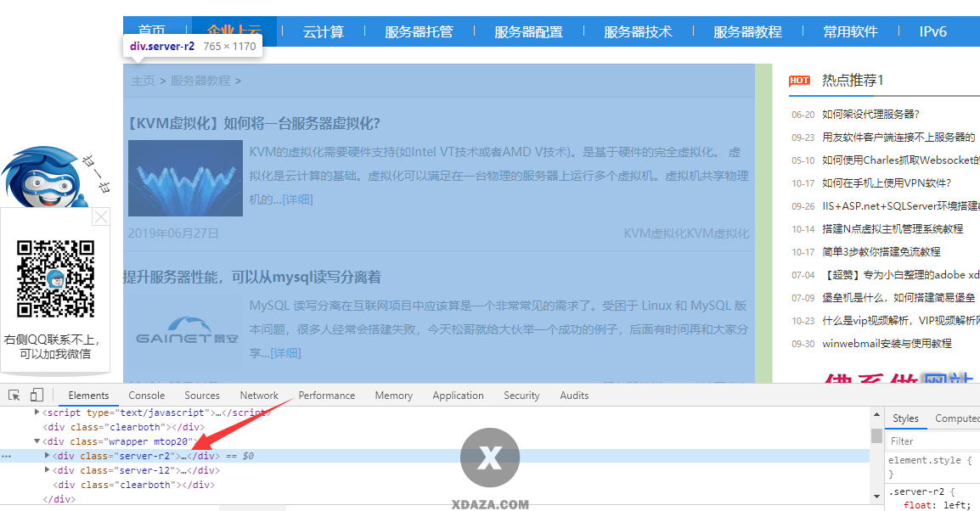Open the winwebmail安装与使用教程 link
The height and width of the screenshot is (511, 980).
[887, 344]
